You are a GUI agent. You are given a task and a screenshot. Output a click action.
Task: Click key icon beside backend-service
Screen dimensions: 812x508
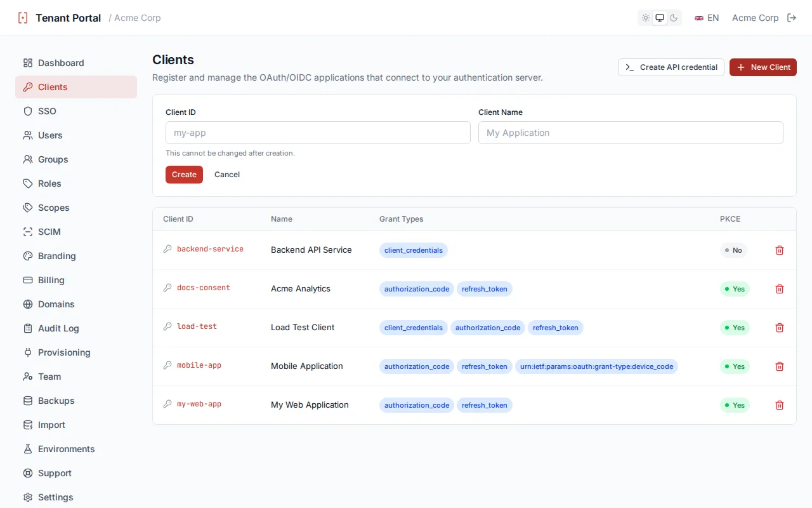(x=167, y=249)
